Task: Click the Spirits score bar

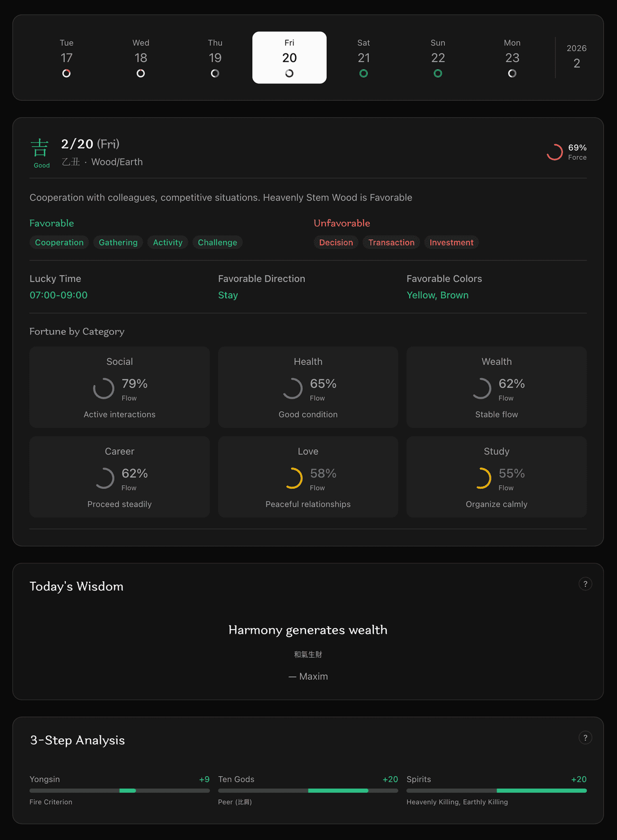Action: (x=496, y=791)
